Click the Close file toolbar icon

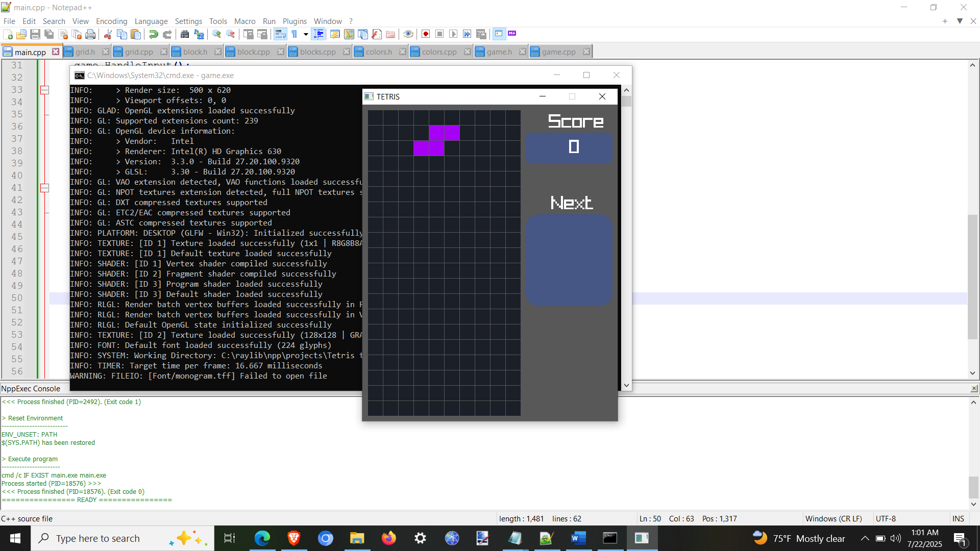point(63,34)
